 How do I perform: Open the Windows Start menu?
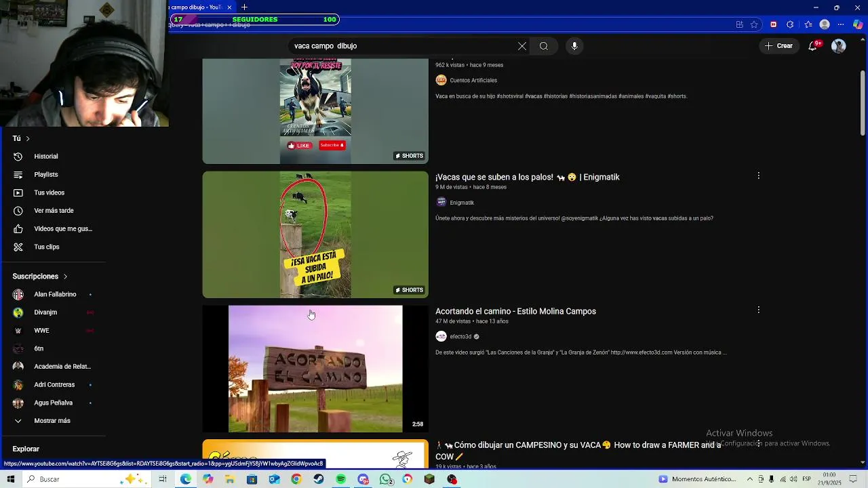point(11,479)
